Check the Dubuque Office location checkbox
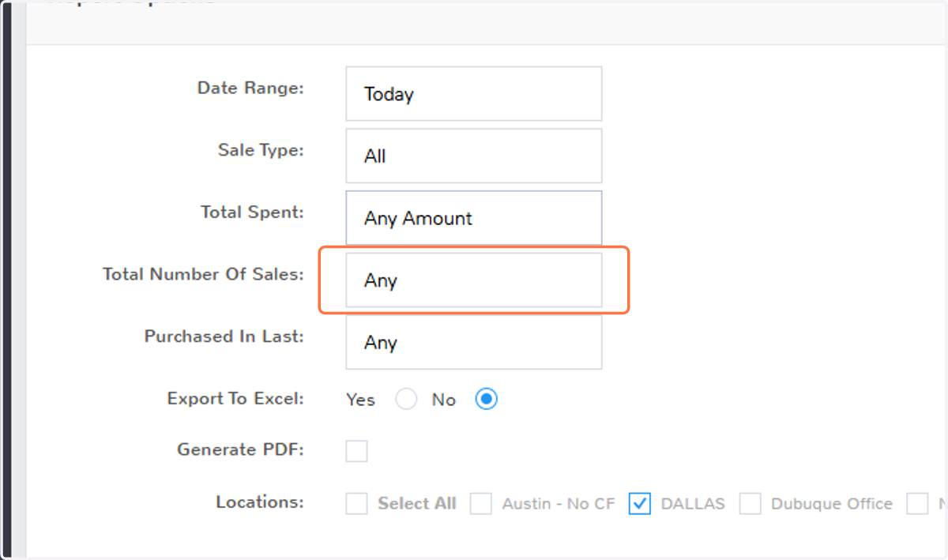 pyautogui.click(x=750, y=503)
